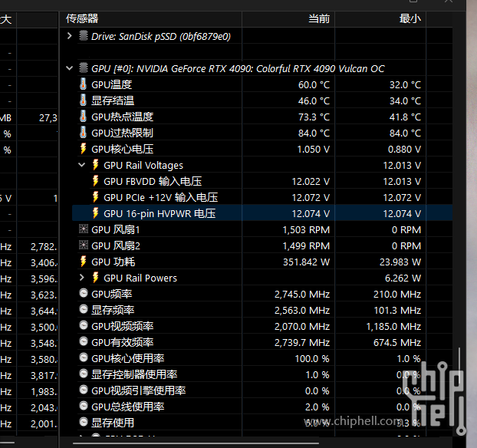Click thermometer icon beside GPU温度
The width and height of the screenshot is (477, 448).
(83, 84)
